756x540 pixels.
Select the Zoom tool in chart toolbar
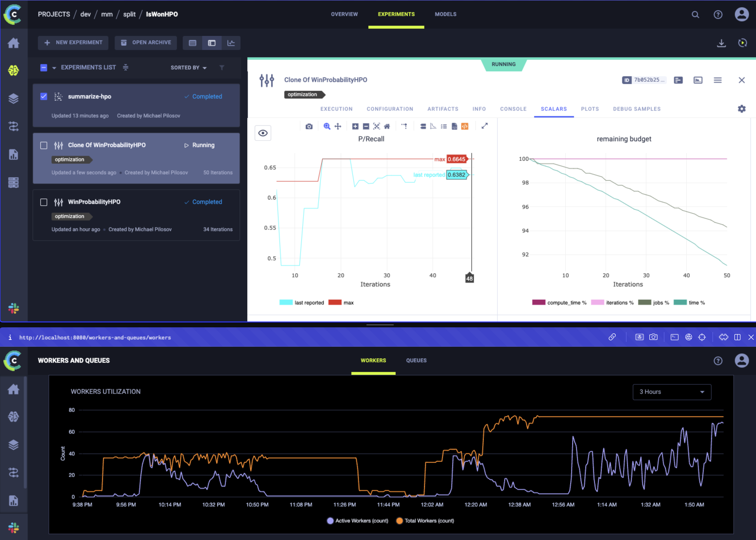point(327,126)
